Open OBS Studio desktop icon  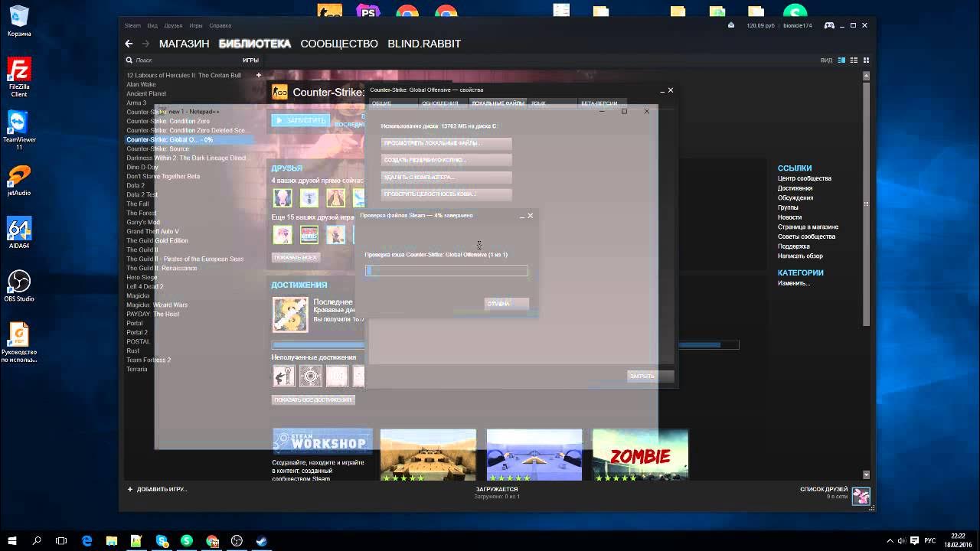click(19, 285)
